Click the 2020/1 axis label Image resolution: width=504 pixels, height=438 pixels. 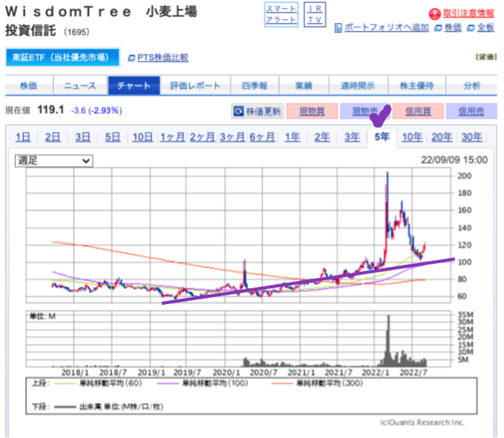pyautogui.click(x=227, y=373)
